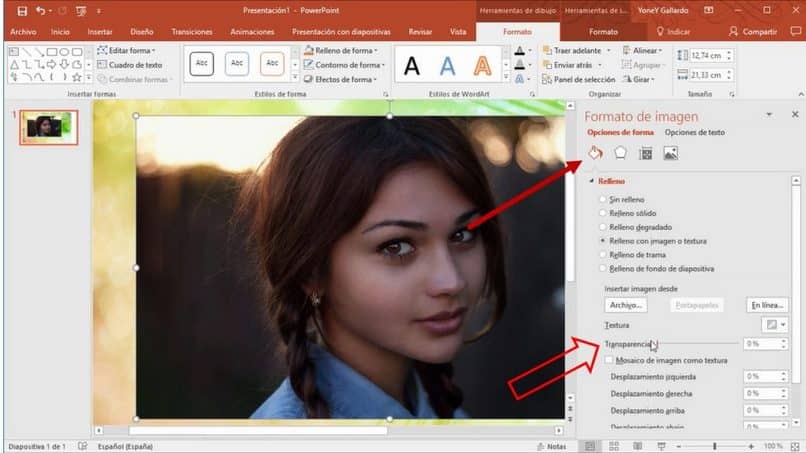Click Cuadro de texto button
This screenshot has height=453, width=806.
[x=130, y=65]
